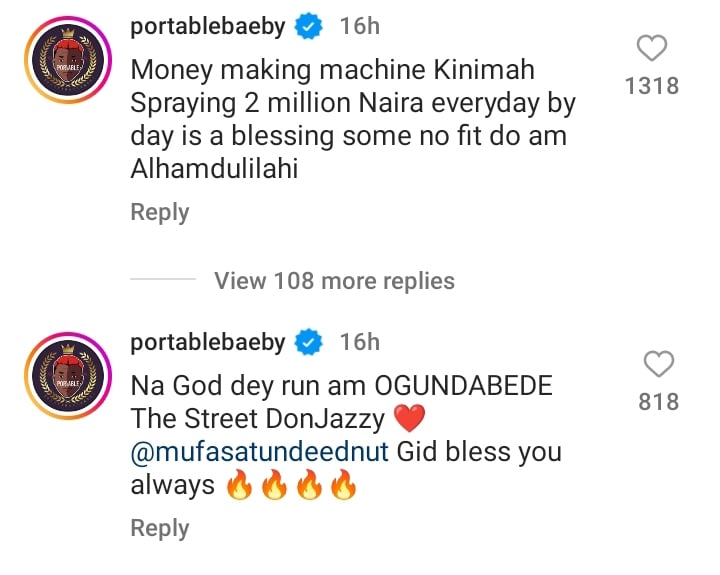This screenshot has height=575, width=720.
Task: Expand "View 108 more replies"
Action: pyautogui.click(x=334, y=281)
